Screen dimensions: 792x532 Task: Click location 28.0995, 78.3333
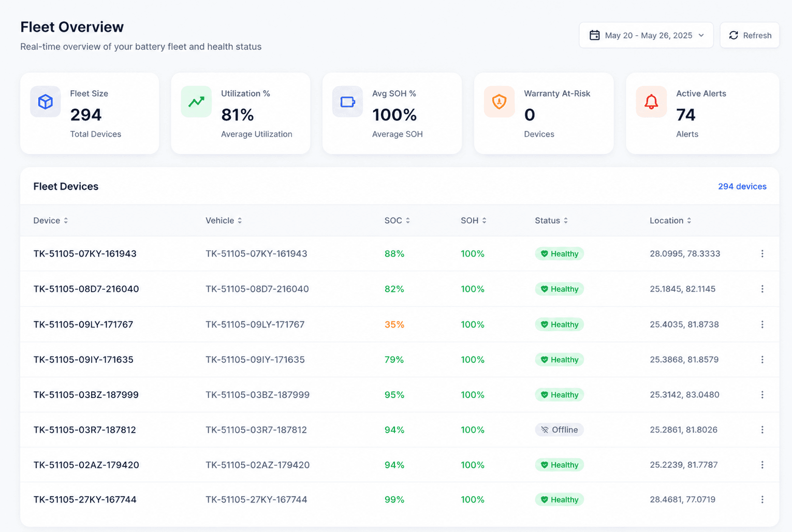[685, 254]
